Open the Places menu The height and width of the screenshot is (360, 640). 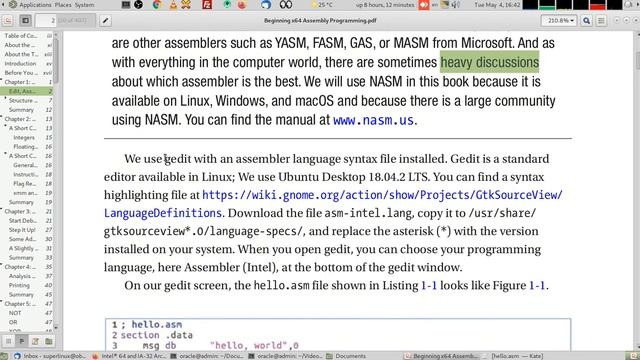click(63, 5)
